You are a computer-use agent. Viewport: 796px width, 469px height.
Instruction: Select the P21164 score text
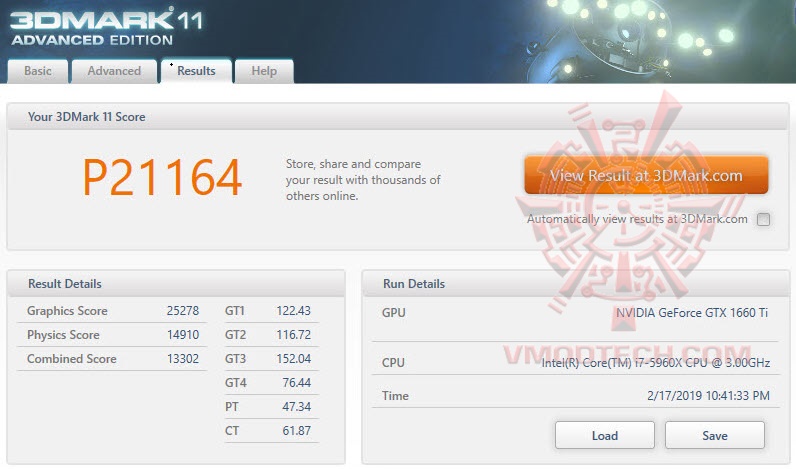click(162, 177)
